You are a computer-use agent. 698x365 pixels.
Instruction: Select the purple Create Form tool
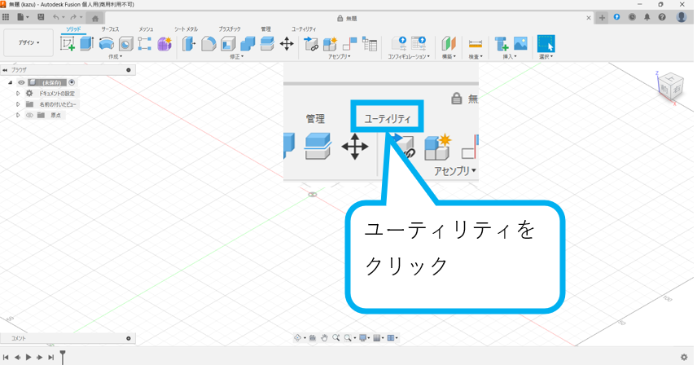point(164,44)
